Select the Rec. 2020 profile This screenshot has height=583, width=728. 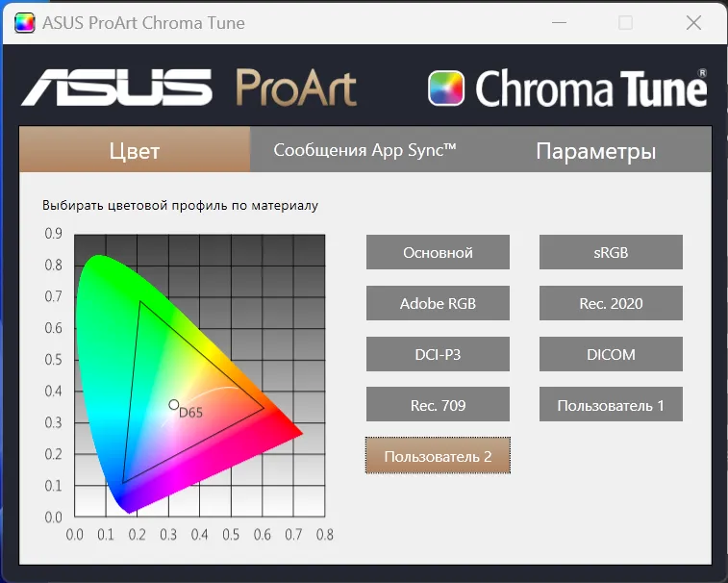point(611,303)
